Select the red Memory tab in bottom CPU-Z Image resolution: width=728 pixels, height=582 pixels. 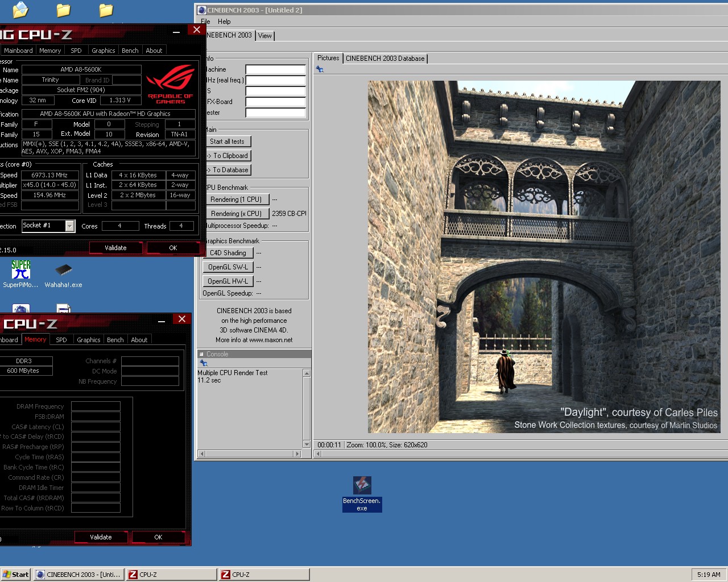coord(35,339)
